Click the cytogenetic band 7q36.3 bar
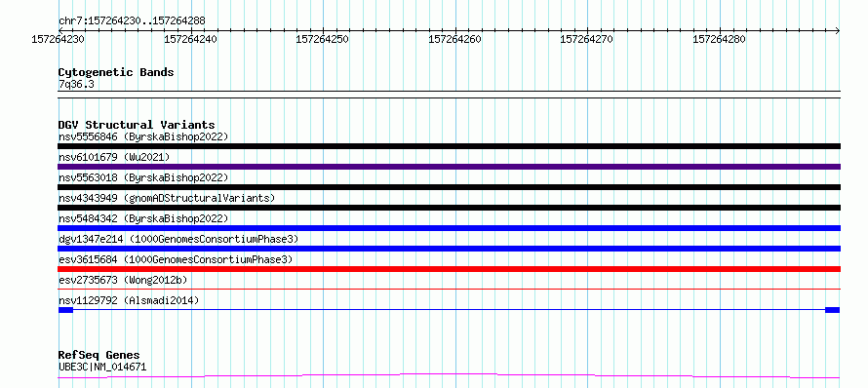This screenshot has height=388, width=868. (x=449, y=95)
